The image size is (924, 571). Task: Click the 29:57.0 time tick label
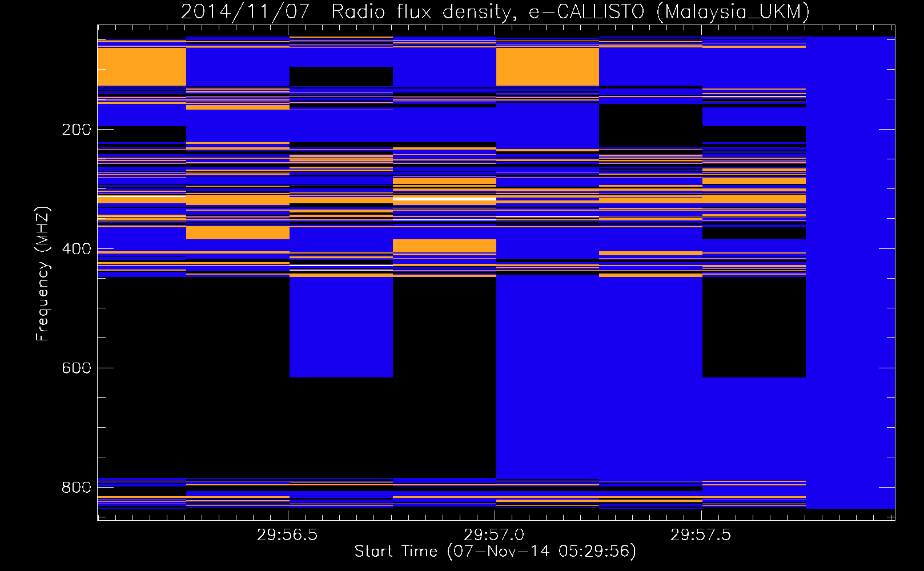point(494,535)
